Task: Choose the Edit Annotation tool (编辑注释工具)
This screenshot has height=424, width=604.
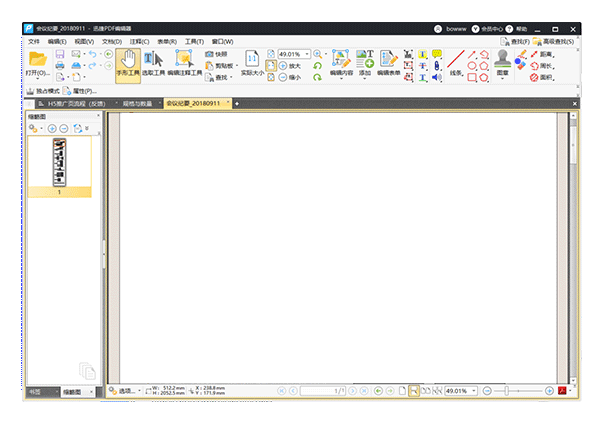Action: point(185,63)
